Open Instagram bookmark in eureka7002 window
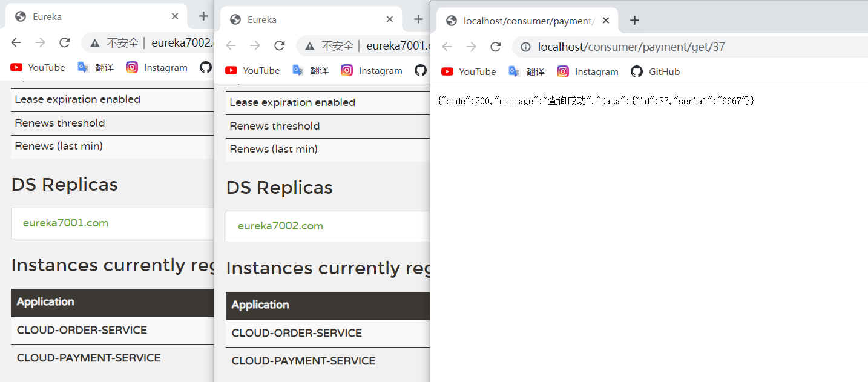Viewport: 868px width, 382px height. [x=157, y=67]
